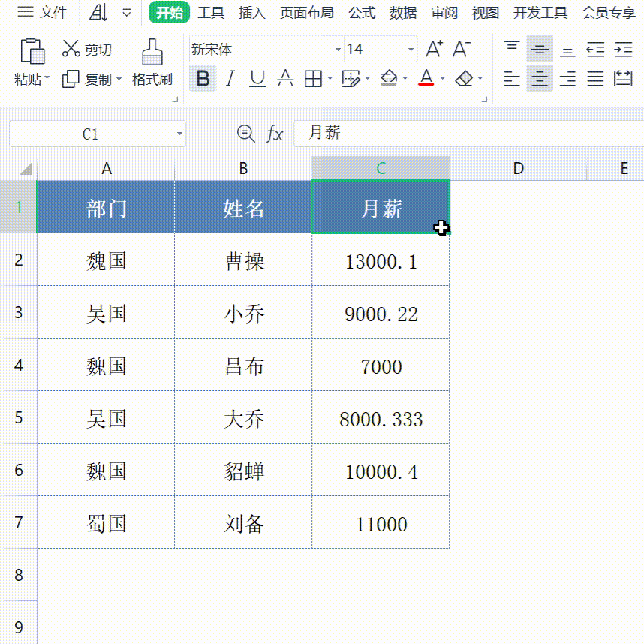Switch to the 审阅 tab
644x644 pixels.
[x=444, y=13]
